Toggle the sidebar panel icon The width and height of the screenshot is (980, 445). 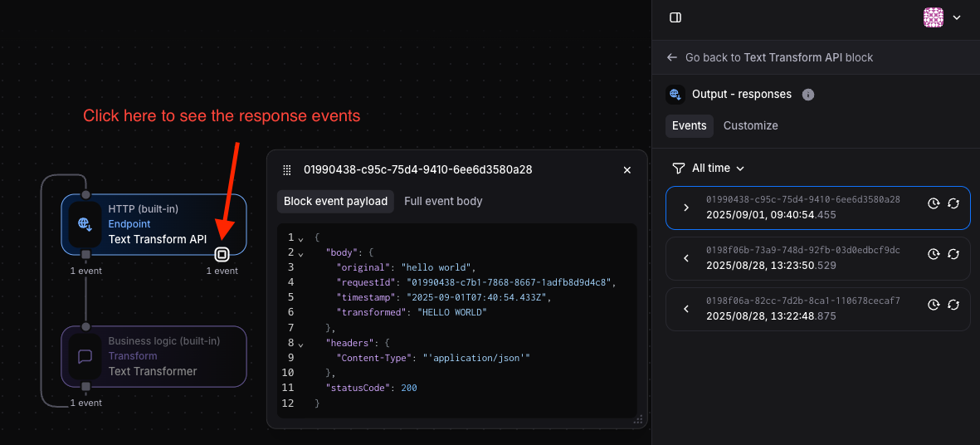click(675, 17)
